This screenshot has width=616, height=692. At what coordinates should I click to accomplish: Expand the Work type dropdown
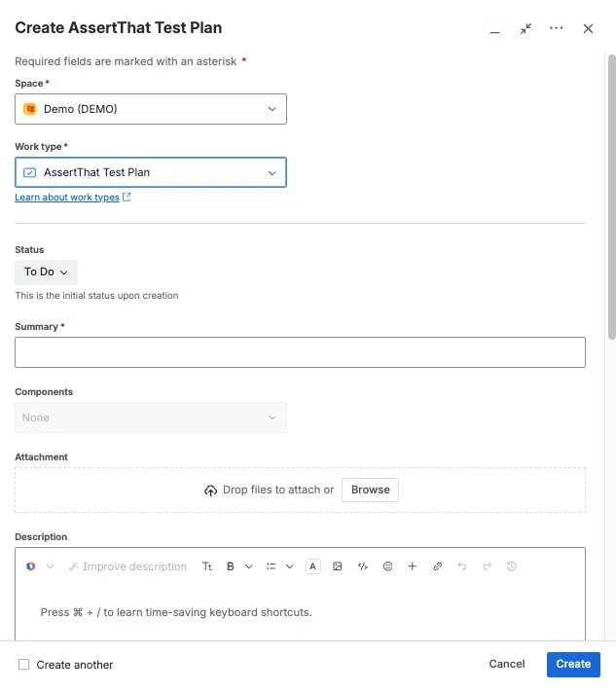click(x=151, y=172)
